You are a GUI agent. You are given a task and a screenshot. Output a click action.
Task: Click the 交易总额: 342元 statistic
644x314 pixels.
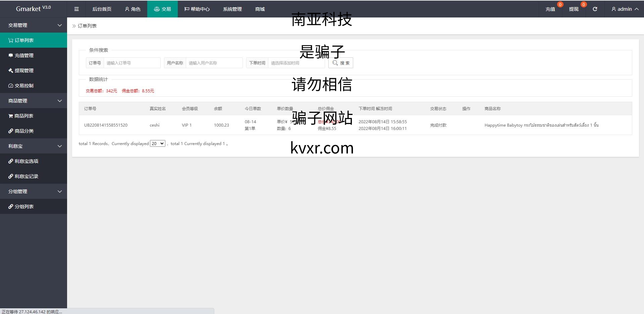101,91
